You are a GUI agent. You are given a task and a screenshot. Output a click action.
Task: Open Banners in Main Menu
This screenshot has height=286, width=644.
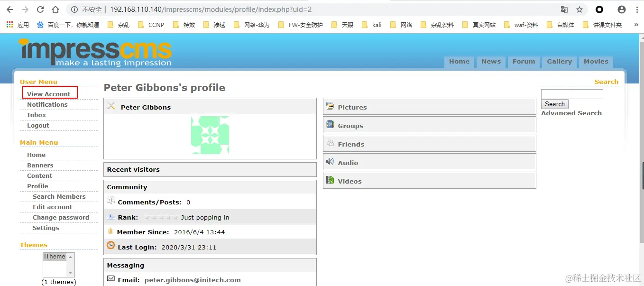coord(40,165)
